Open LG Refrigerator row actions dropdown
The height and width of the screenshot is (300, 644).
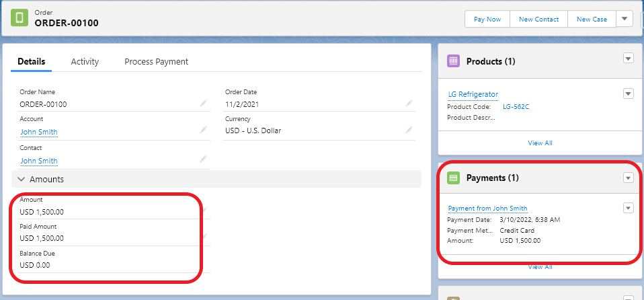(629, 93)
